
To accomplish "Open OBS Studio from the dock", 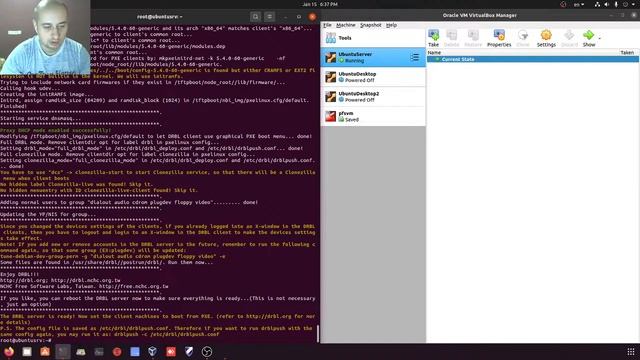I will coord(207,351).
